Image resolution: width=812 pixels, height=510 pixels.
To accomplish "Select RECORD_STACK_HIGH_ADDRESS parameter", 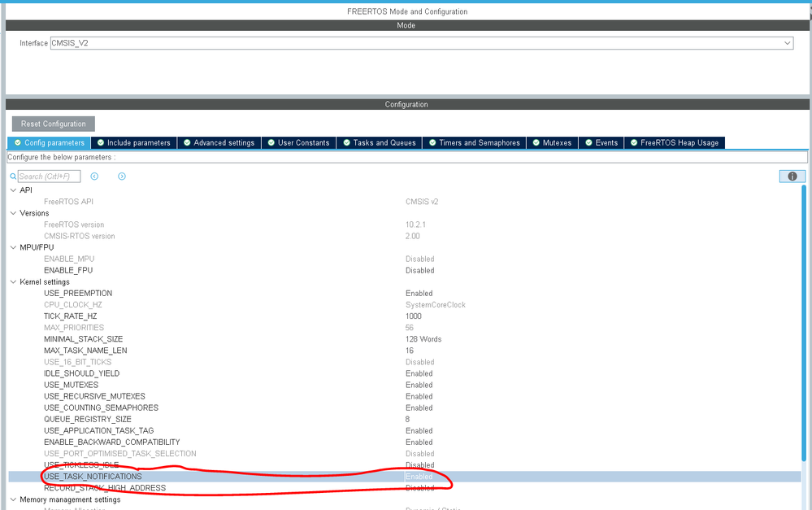I will 105,488.
